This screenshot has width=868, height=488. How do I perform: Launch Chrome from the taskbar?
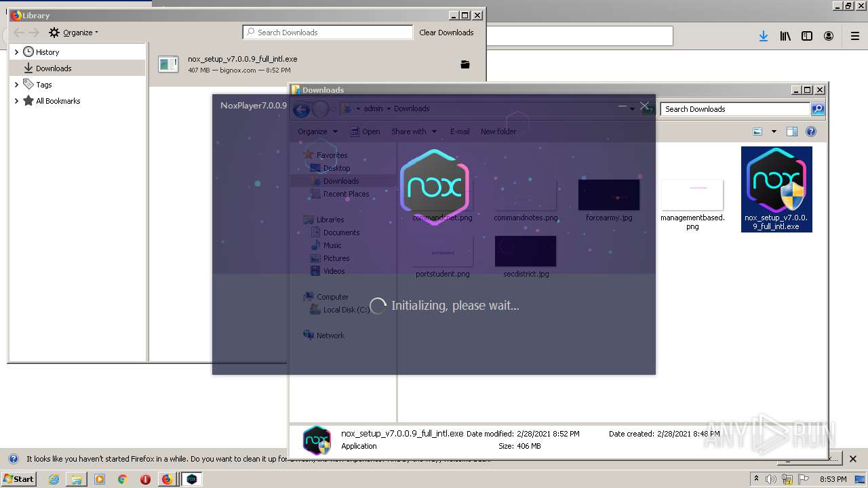[122, 479]
